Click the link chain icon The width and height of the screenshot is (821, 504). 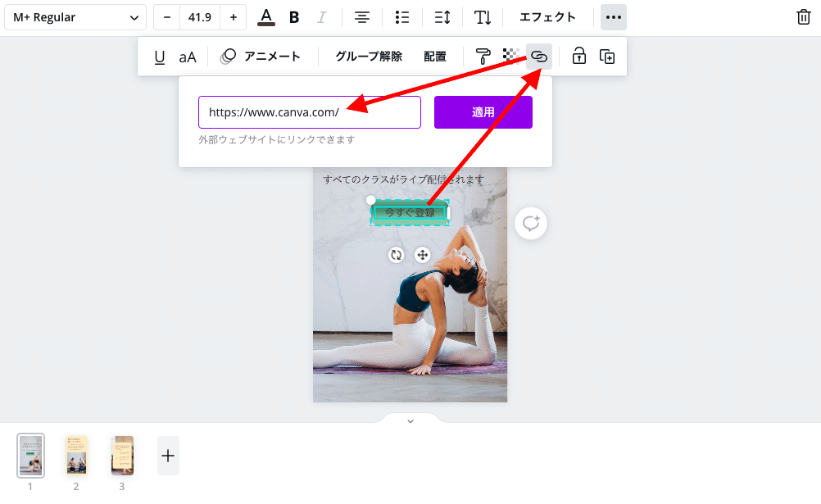click(x=539, y=57)
